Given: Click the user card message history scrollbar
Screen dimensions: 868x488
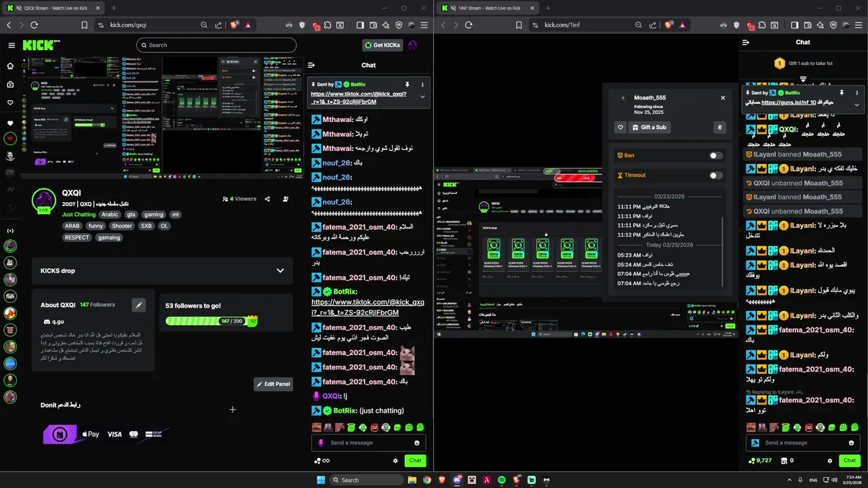Looking at the screenshot, I should 722,251.
